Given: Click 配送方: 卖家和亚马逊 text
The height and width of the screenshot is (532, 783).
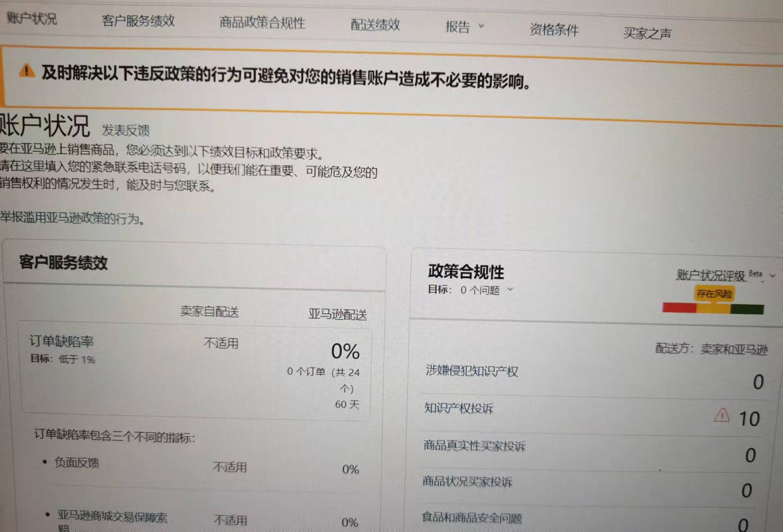Looking at the screenshot, I should pyautogui.click(x=711, y=349).
